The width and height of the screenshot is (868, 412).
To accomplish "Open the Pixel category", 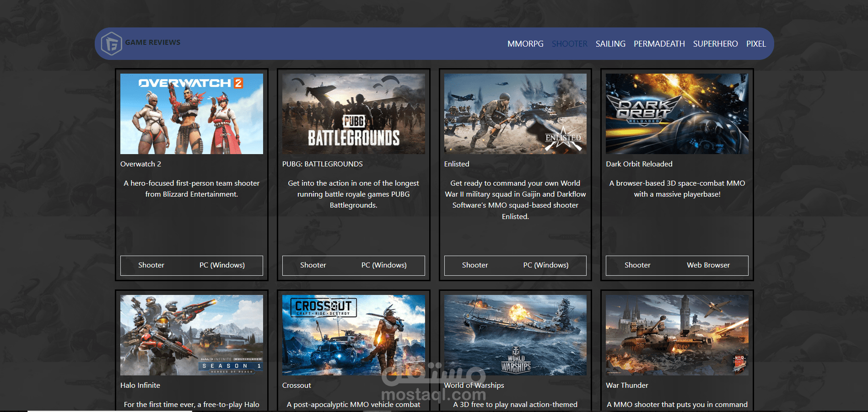I will (x=756, y=44).
